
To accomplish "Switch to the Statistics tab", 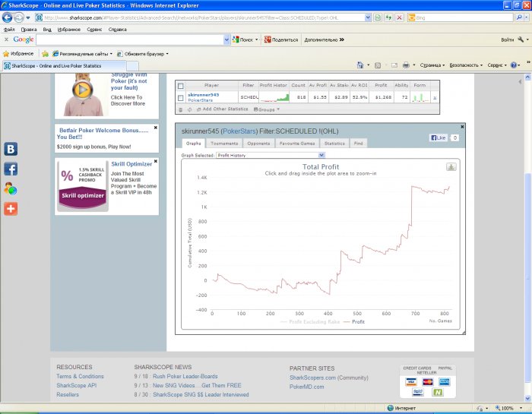I will 334,144.
